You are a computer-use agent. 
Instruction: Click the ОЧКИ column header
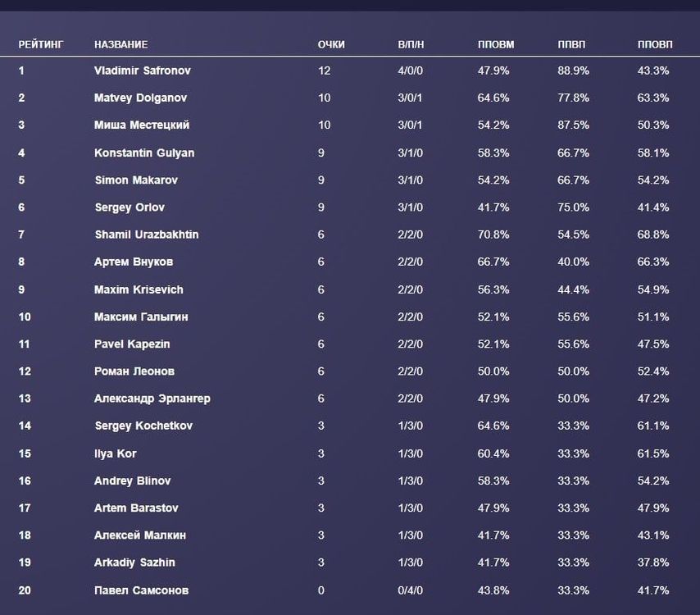(331, 44)
